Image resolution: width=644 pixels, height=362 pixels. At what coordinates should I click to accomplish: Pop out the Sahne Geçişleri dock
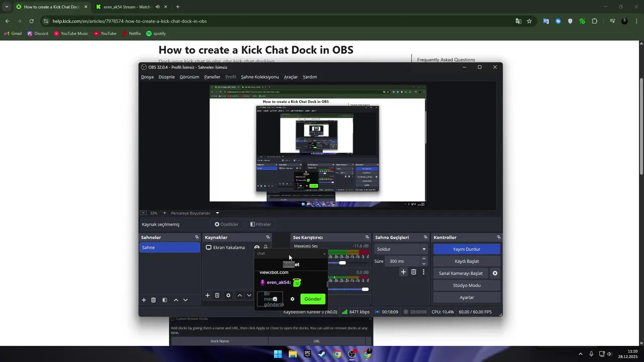click(425, 237)
